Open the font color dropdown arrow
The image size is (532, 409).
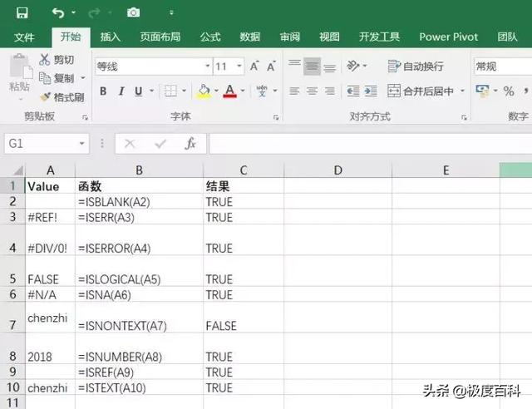click(x=243, y=91)
